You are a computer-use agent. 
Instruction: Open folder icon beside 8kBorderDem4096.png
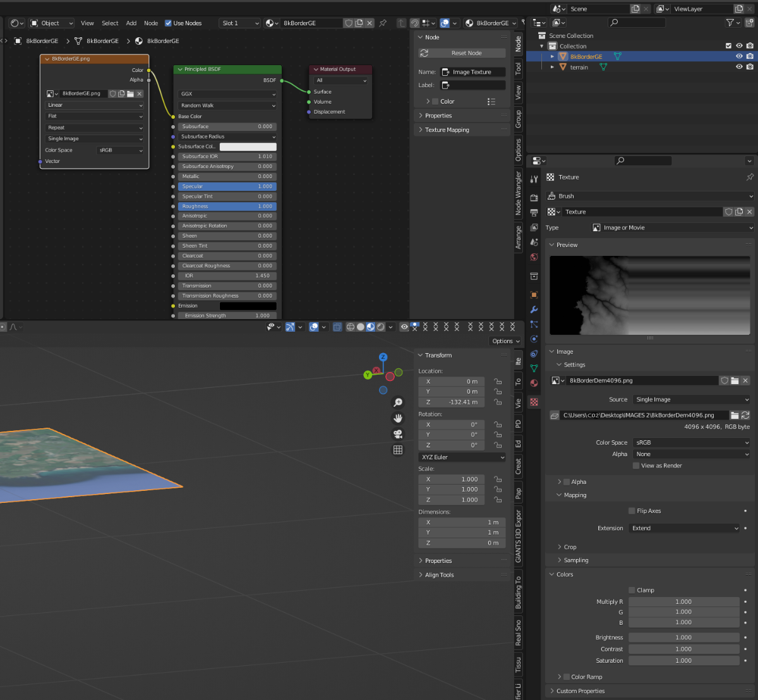click(x=735, y=381)
